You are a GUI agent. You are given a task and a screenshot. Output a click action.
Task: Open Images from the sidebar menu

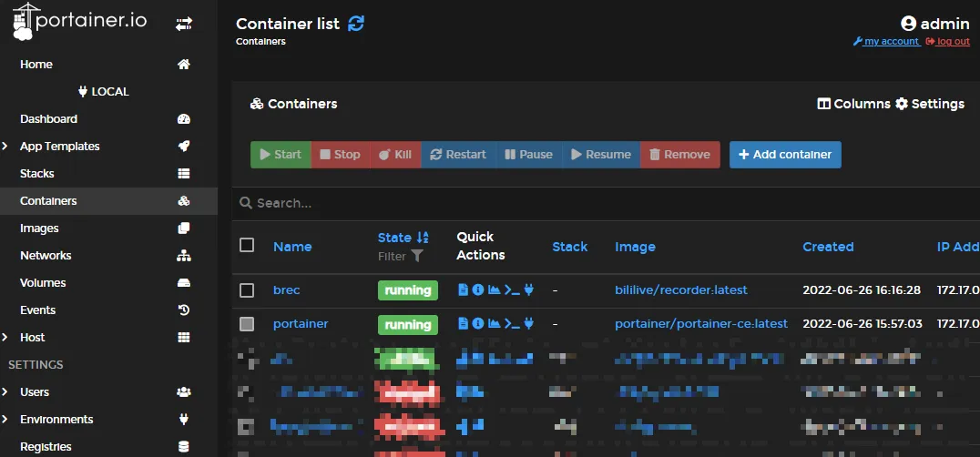(x=39, y=228)
